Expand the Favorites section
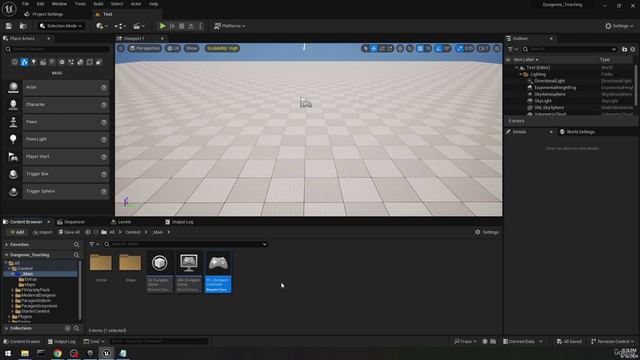 point(7,244)
